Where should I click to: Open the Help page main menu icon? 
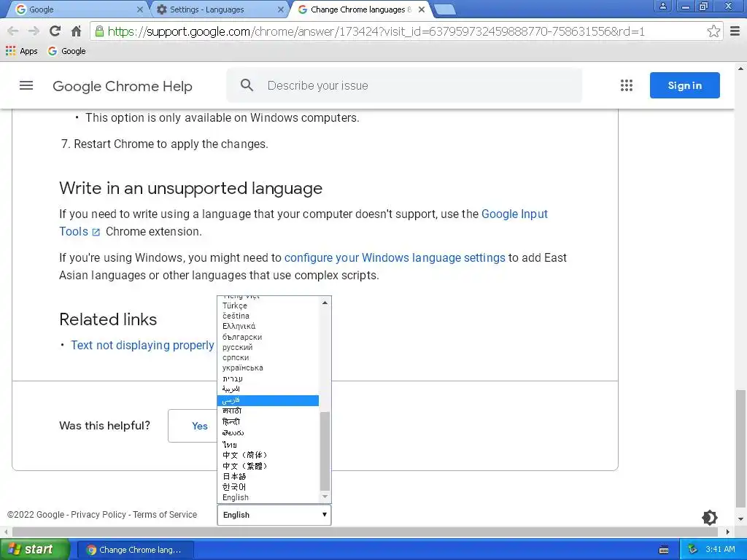[x=26, y=86]
